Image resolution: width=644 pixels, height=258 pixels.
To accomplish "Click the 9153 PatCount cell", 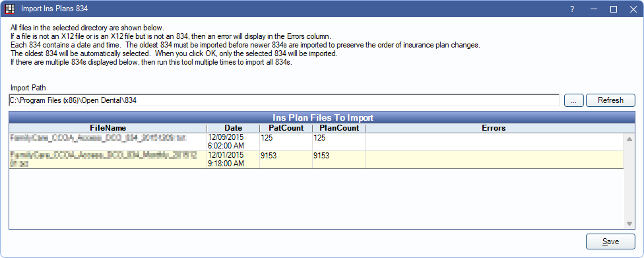I will click(286, 160).
